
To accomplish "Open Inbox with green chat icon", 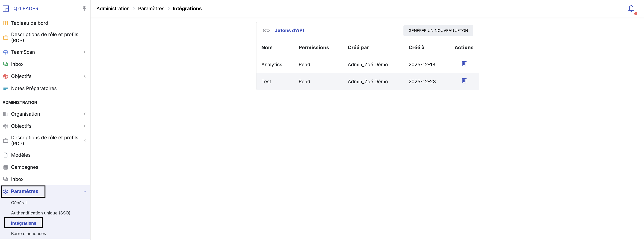I will point(17,64).
